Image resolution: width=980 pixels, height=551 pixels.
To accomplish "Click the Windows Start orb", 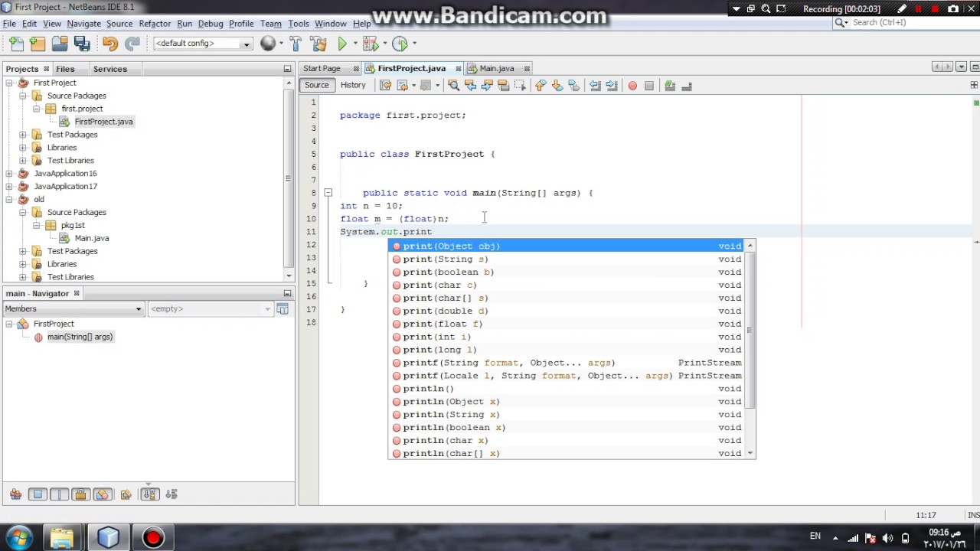I will 20,537.
